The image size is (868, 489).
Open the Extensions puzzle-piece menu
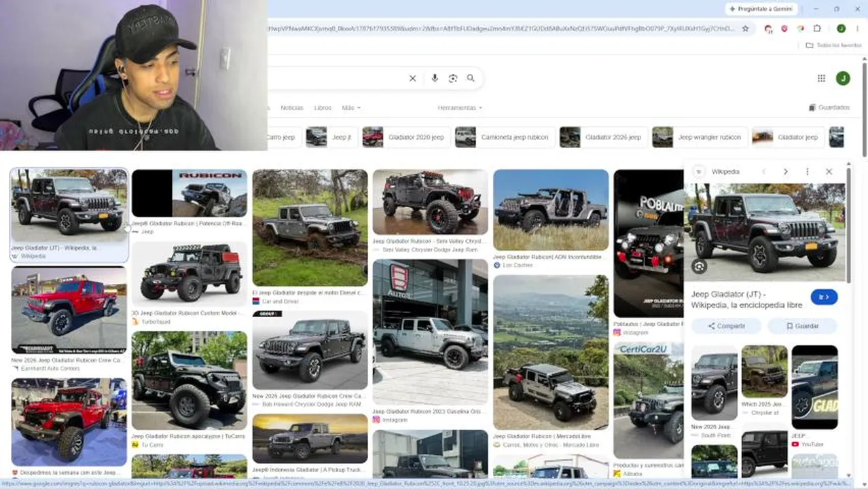[x=817, y=29]
